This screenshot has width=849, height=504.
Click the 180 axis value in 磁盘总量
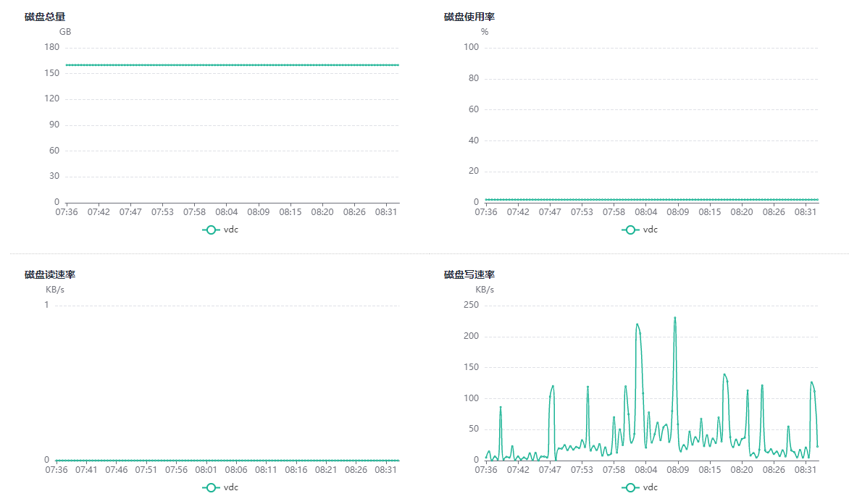coord(52,47)
